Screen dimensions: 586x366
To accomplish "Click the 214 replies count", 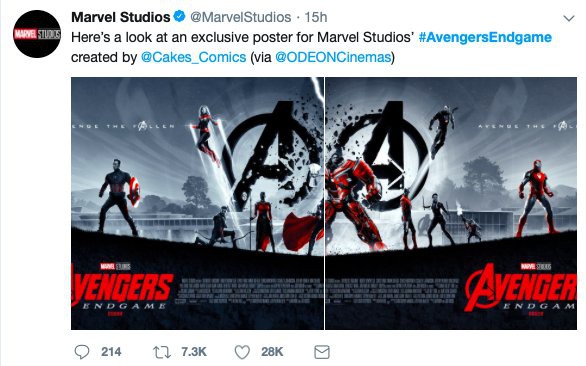I will tap(111, 352).
